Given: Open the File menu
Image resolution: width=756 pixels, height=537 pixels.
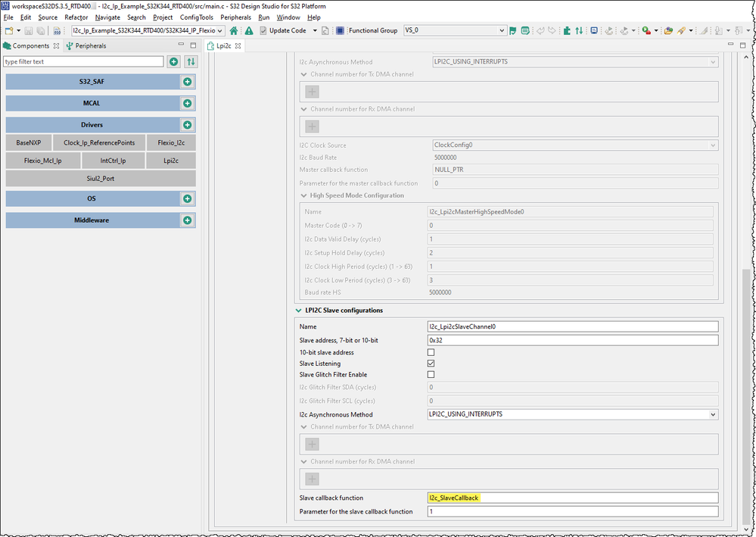Looking at the screenshot, I should pyautogui.click(x=8, y=17).
